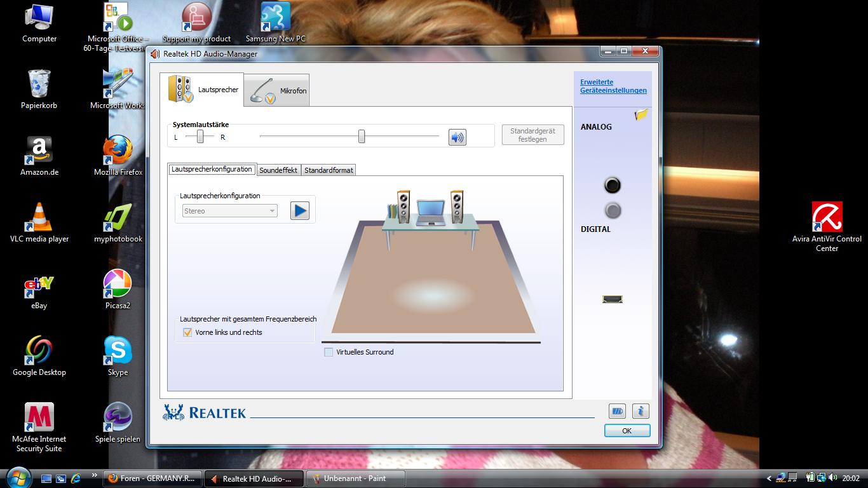Play the speaker test sound
Screen dimensions: 868x488
tap(300, 211)
